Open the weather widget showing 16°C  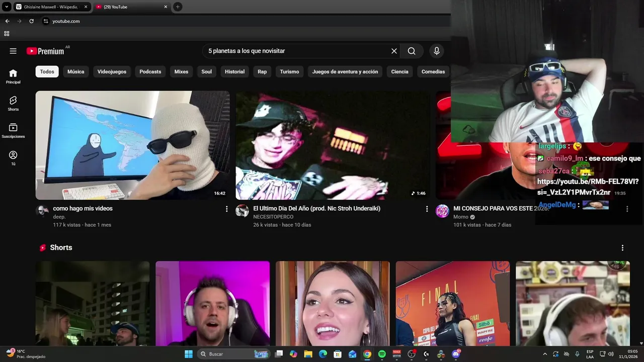26,354
